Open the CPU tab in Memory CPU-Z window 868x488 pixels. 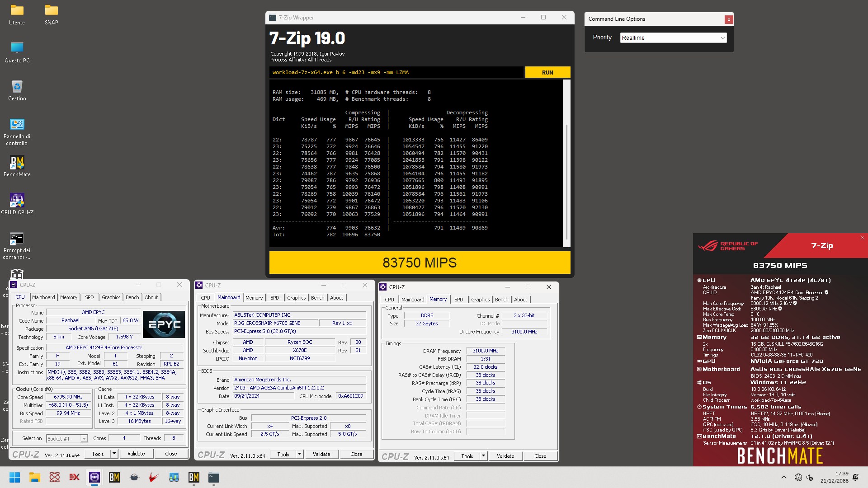389,300
